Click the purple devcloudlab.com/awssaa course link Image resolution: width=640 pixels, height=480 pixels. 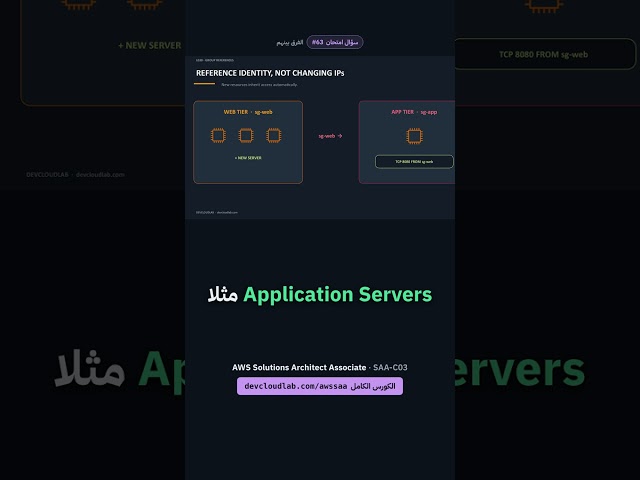320,386
